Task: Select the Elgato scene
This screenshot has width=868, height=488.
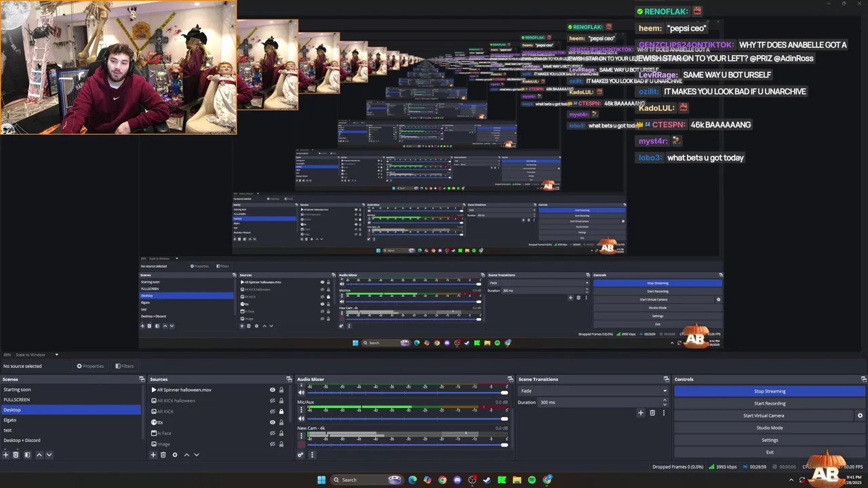Action: click(71, 420)
